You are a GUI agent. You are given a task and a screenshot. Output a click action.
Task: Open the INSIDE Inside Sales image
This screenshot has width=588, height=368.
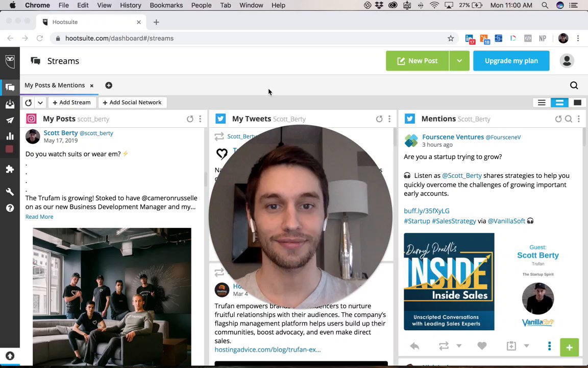[449, 282]
